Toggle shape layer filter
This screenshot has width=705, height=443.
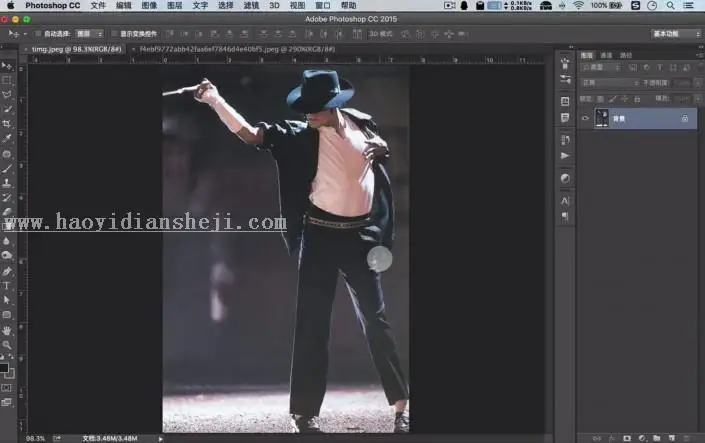pyautogui.click(x=673, y=67)
